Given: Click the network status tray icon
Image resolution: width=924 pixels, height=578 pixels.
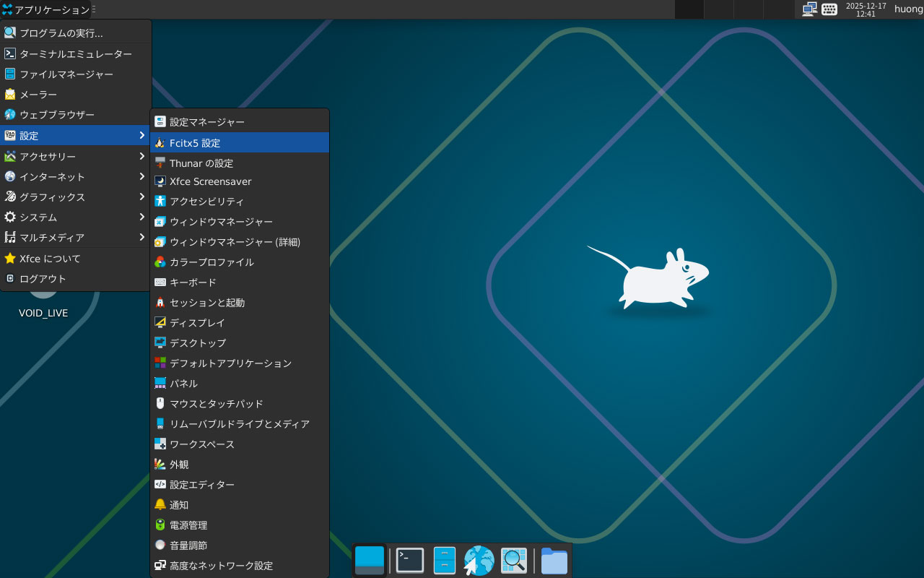Looking at the screenshot, I should click(x=810, y=9).
